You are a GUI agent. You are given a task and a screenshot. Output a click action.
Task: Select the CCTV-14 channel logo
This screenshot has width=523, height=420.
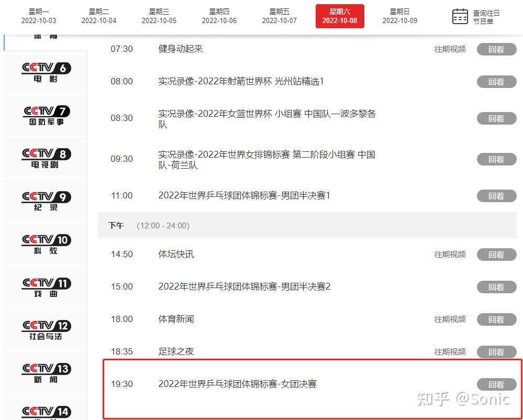[x=46, y=413]
